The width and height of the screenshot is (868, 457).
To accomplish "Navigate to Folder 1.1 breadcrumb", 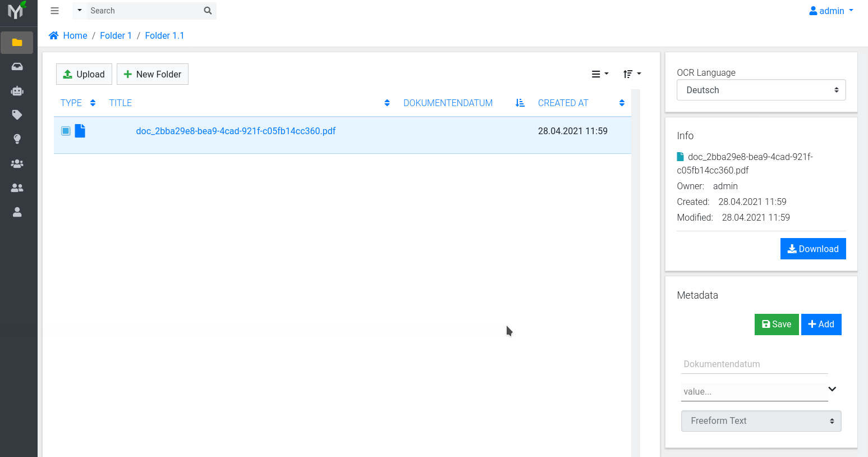I will click(164, 35).
